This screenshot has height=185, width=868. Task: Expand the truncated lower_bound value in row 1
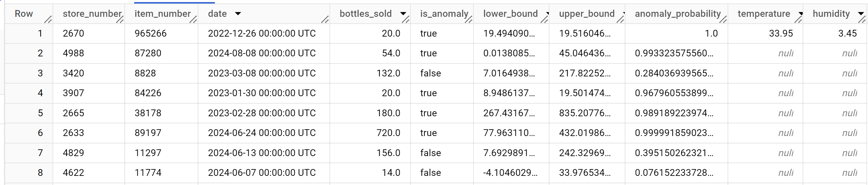(x=510, y=33)
